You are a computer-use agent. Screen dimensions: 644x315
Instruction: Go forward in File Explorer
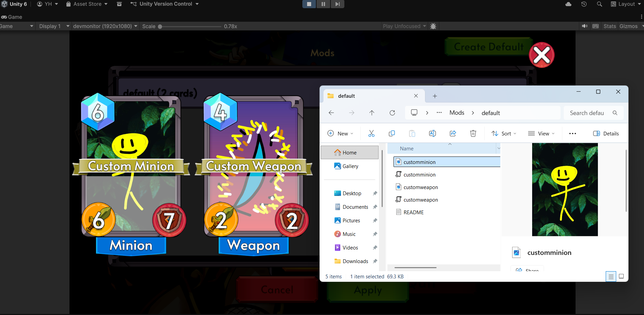351,113
